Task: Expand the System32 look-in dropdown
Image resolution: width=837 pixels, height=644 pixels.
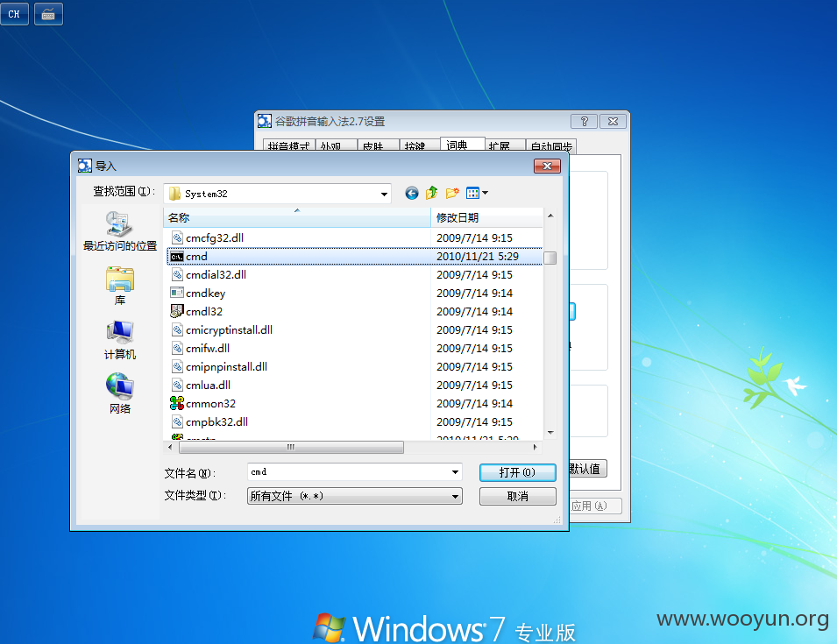Action: point(384,194)
